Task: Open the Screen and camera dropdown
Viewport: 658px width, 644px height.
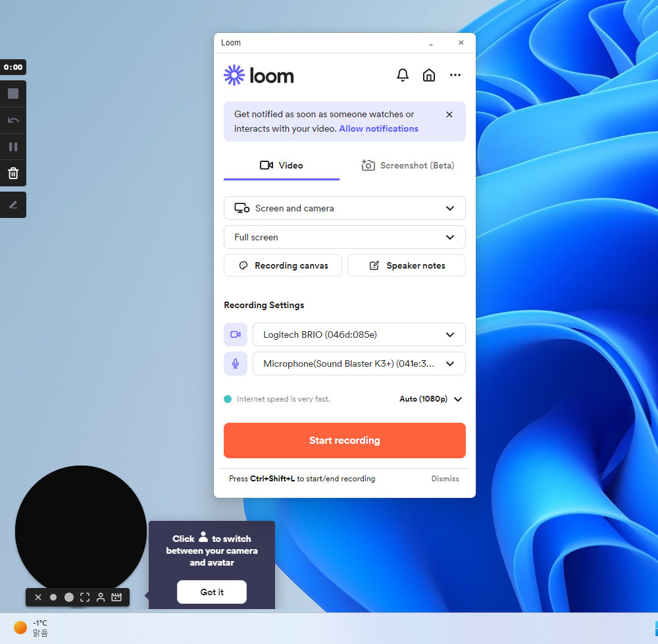Action: [x=345, y=208]
